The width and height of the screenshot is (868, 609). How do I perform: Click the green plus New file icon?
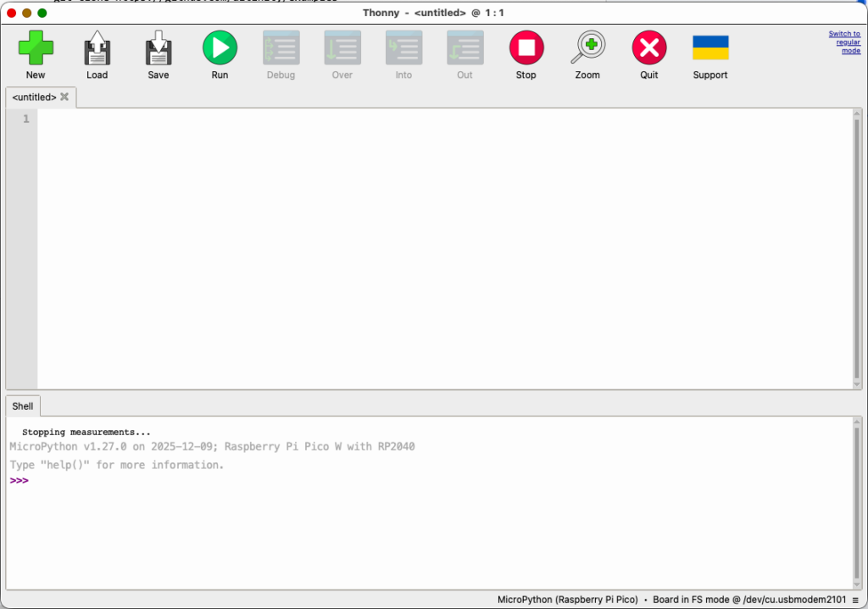(36, 48)
